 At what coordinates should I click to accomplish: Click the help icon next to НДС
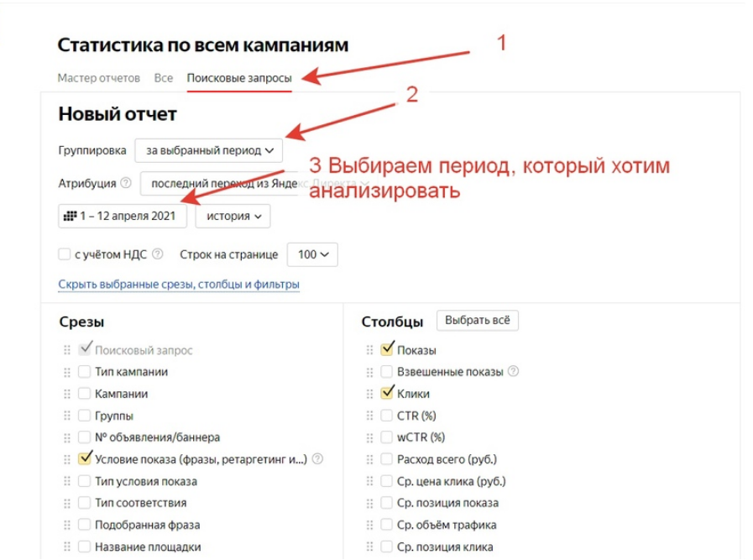(x=158, y=254)
